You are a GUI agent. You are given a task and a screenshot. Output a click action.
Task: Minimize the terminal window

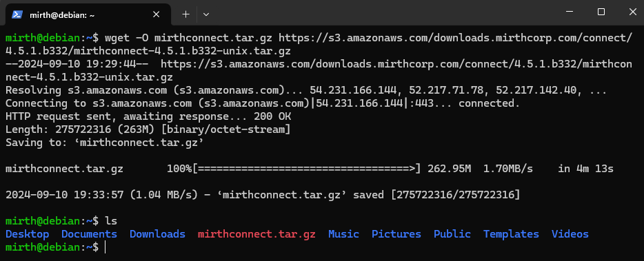570,12
